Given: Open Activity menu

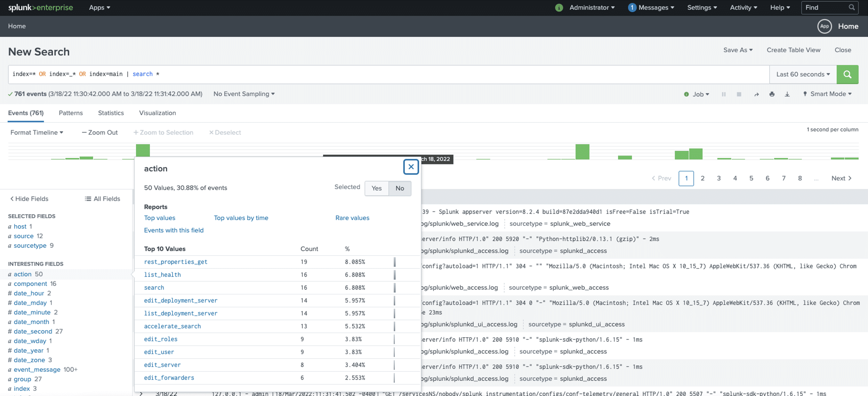Looking at the screenshot, I should (743, 7).
